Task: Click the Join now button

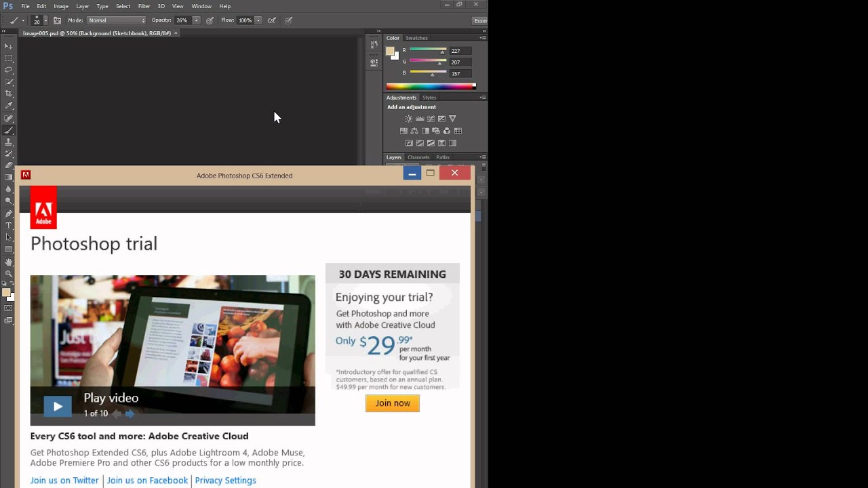Action: (x=393, y=403)
